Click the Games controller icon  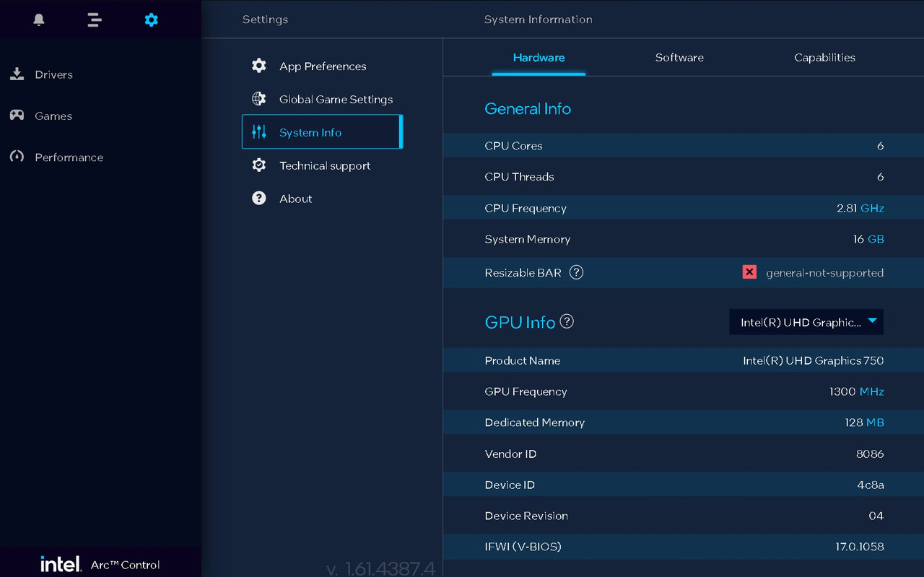[17, 116]
